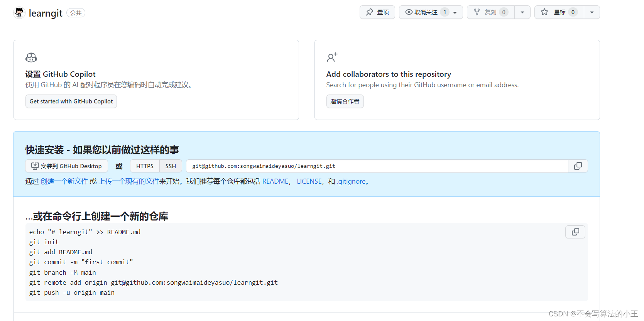The height and width of the screenshot is (321, 644).
Task: Click the 'git add README.md' line
Action: point(61,252)
